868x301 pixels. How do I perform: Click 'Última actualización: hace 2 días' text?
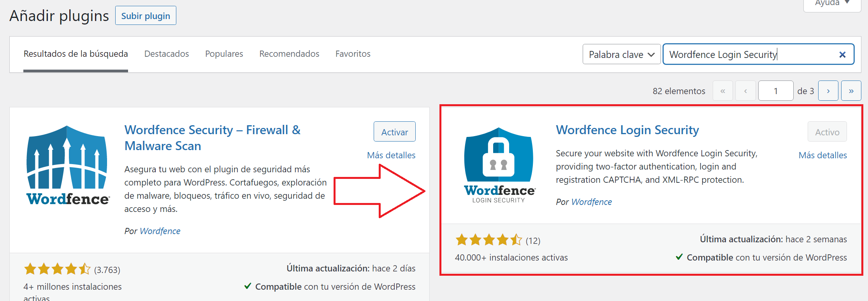point(351,268)
